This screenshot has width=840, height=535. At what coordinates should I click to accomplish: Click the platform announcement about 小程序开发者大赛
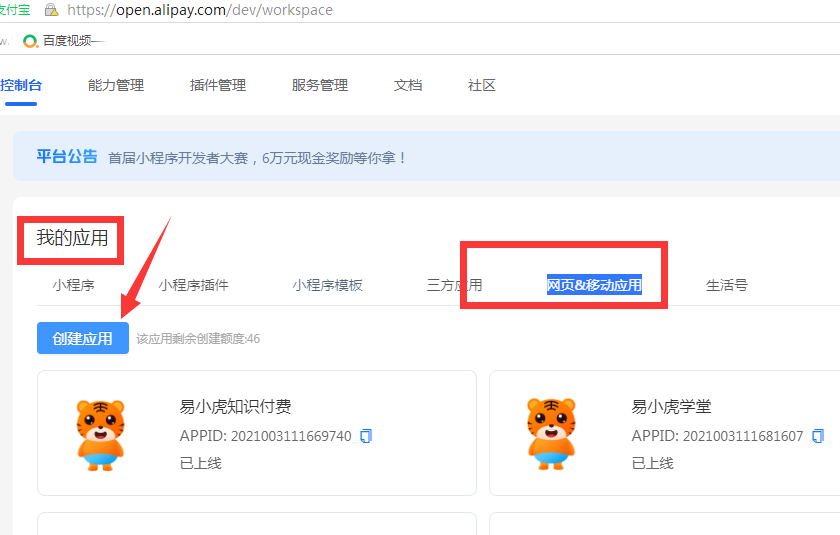coord(258,157)
